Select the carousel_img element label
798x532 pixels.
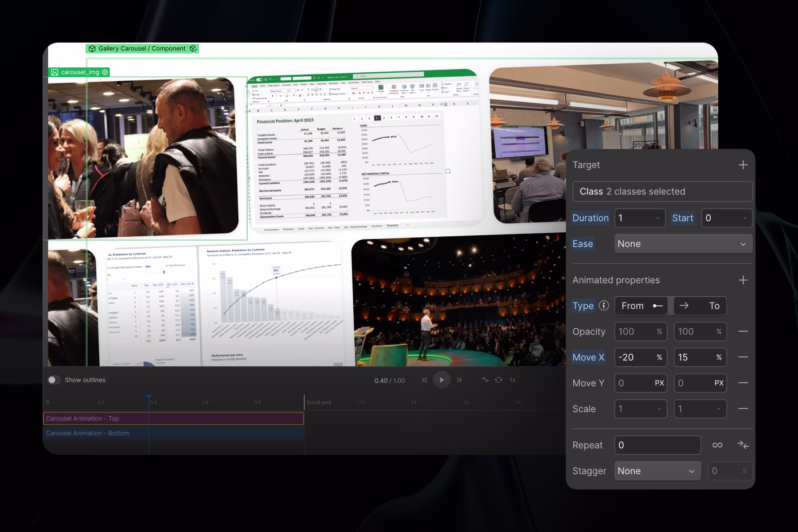(x=80, y=72)
